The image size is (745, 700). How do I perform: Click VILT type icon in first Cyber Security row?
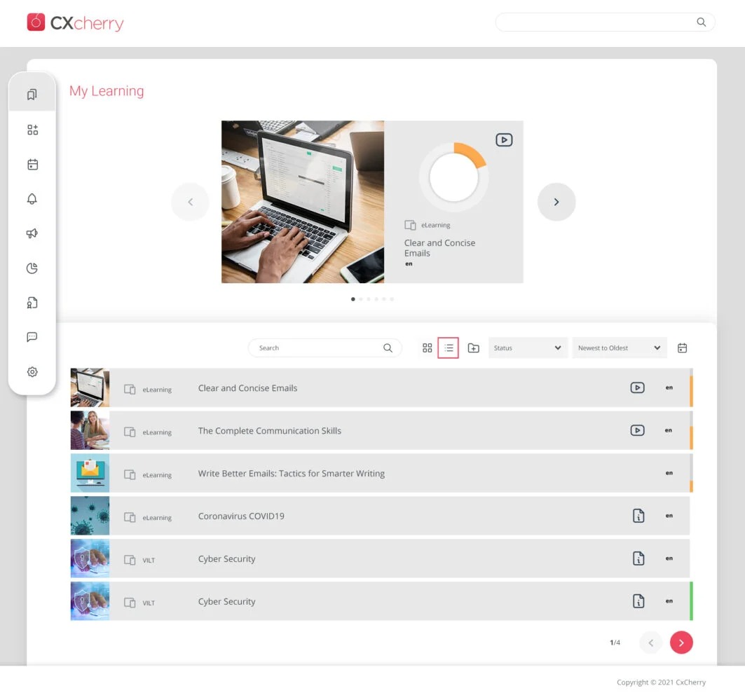pyautogui.click(x=130, y=560)
